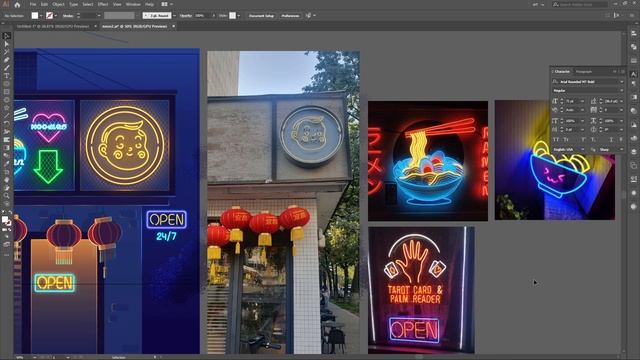Open Edit Toolbar three-dots button

[7, 255]
